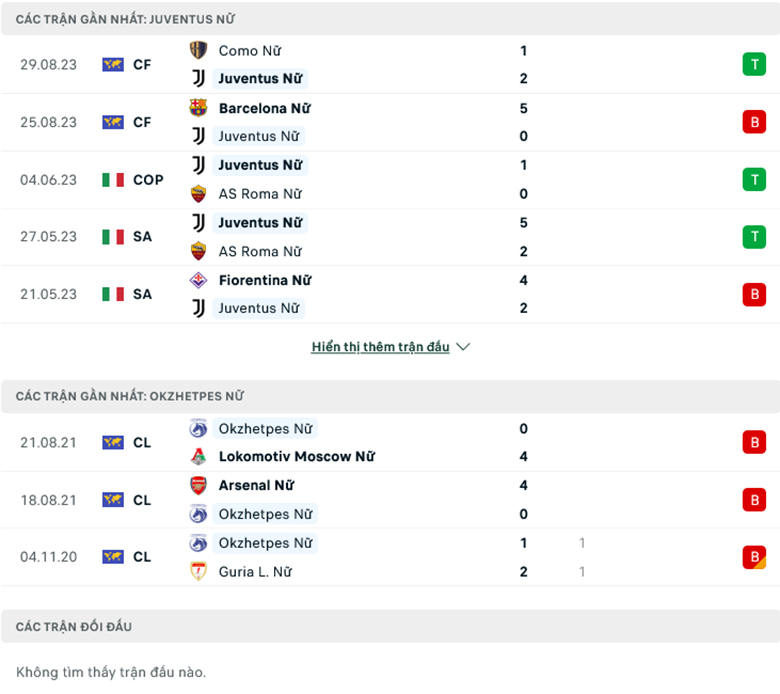Click the "Các trận gần nhất: Juventus Nữ" header
This screenshot has height=694, width=780.
(x=126, y=19)
